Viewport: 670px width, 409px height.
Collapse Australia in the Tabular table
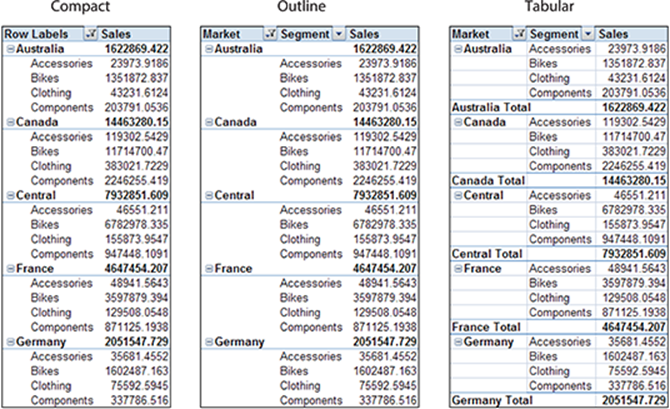point(458,49)
